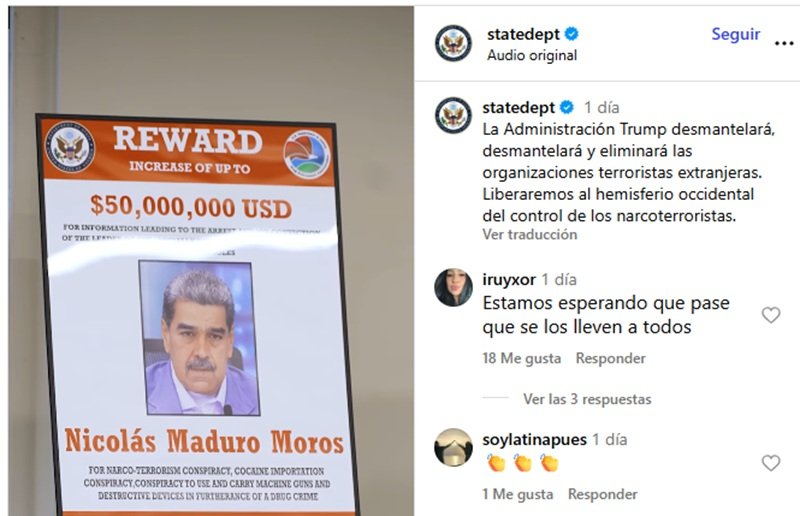Reply to iruyxor's comment with Responder
The height and width of the screenshot is (516, 800).
pyautogui.click(x=610, y=358)
